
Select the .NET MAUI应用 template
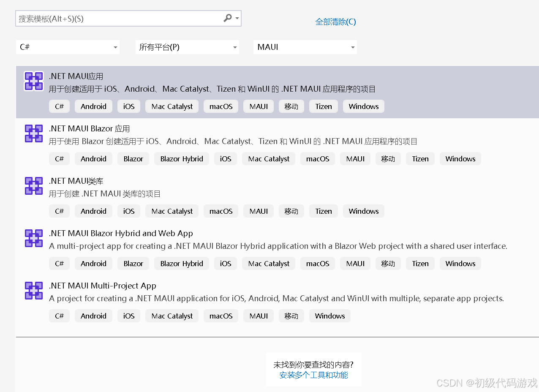(x=278, y=92)
